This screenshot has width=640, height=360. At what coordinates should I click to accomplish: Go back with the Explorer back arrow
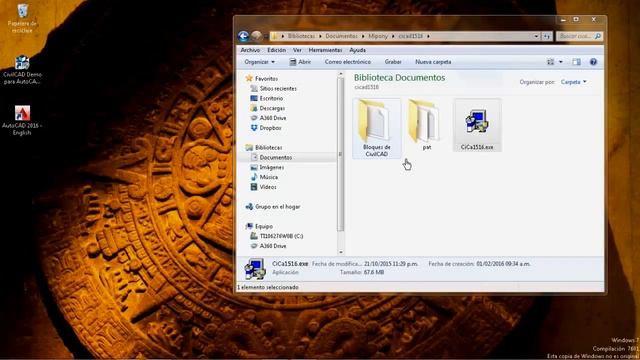pos(243,36)
